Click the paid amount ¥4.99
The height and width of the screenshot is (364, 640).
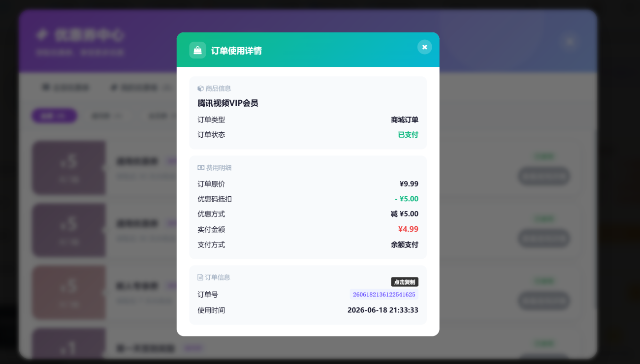tap(408, 229)
